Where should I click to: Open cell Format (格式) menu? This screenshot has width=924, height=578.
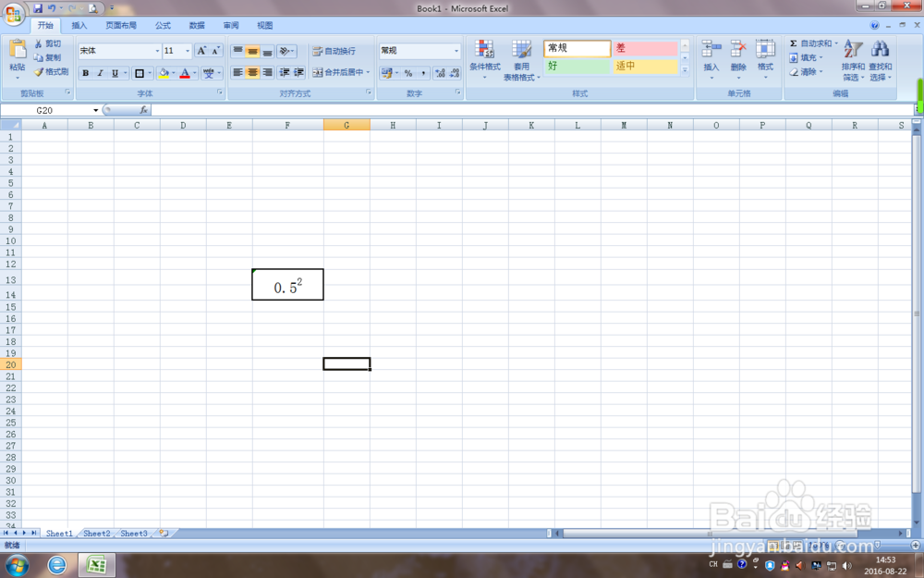[765, 57]
